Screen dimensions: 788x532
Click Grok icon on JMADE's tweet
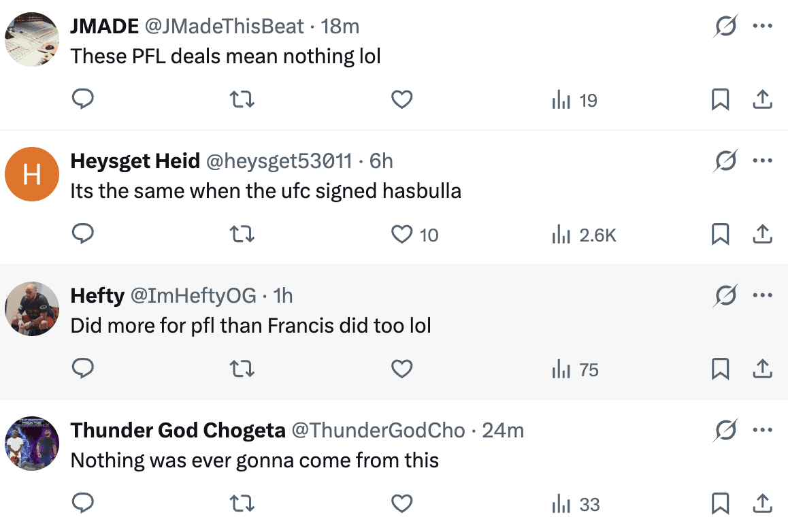pos(725,27)
